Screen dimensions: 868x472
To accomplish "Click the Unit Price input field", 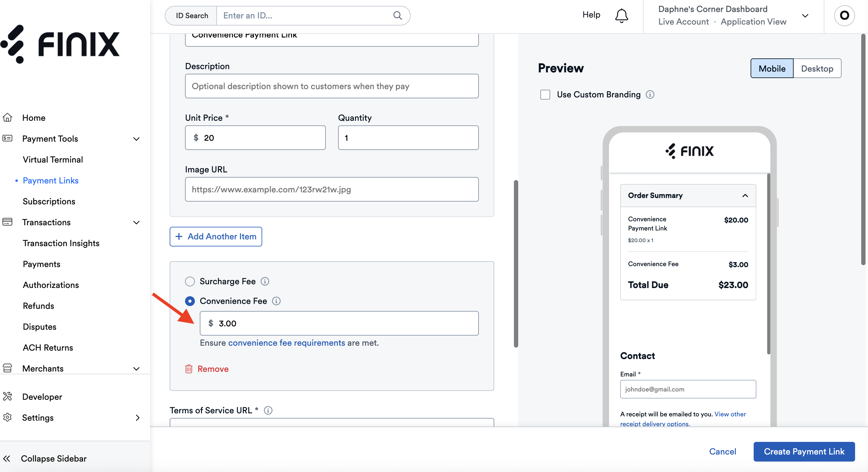I will tap(255, 137).
